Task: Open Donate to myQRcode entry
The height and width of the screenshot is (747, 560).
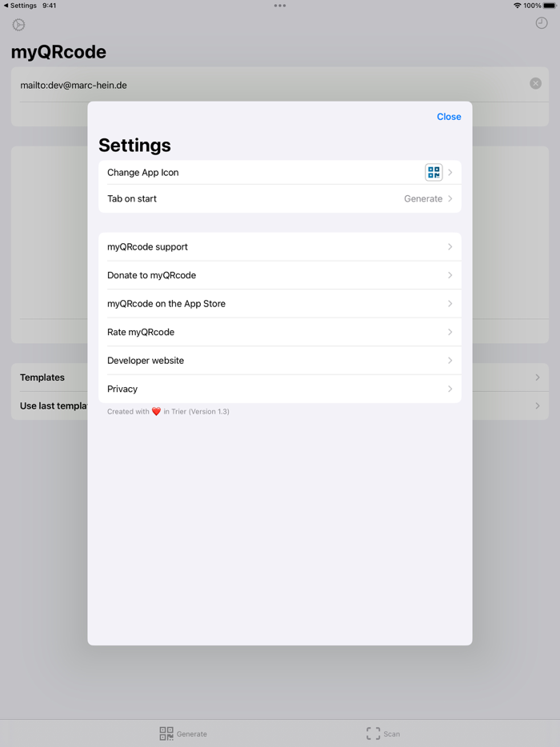Action: 280,275
